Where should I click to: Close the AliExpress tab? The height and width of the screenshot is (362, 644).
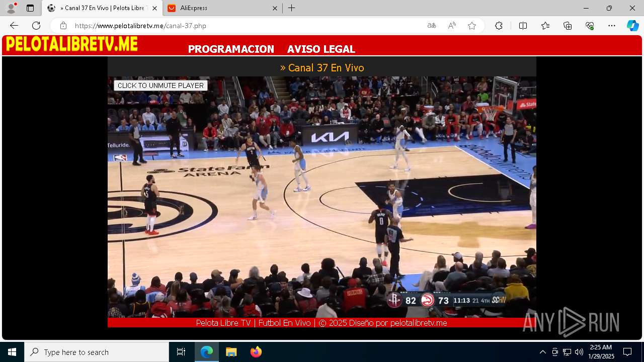tap(275, 8)
